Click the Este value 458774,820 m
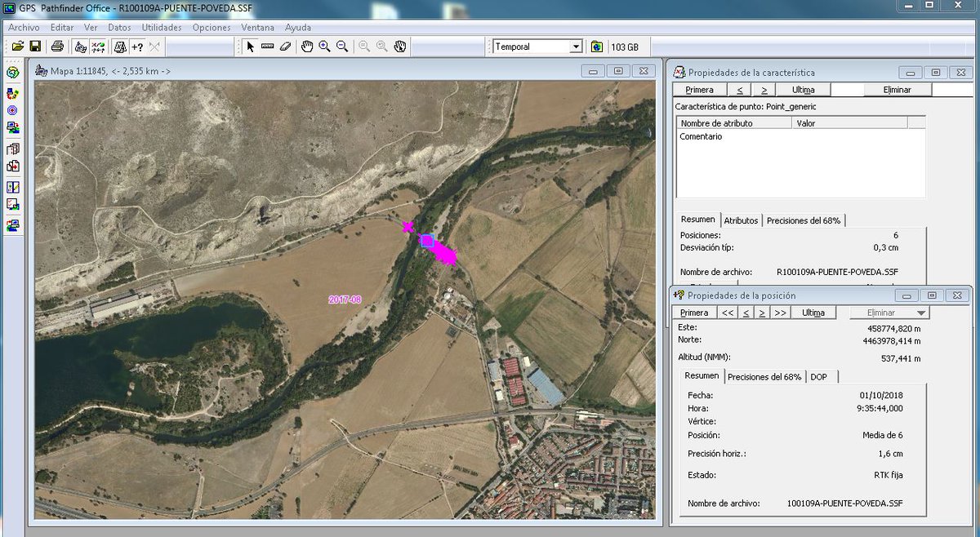 click(x=893, y=329)
